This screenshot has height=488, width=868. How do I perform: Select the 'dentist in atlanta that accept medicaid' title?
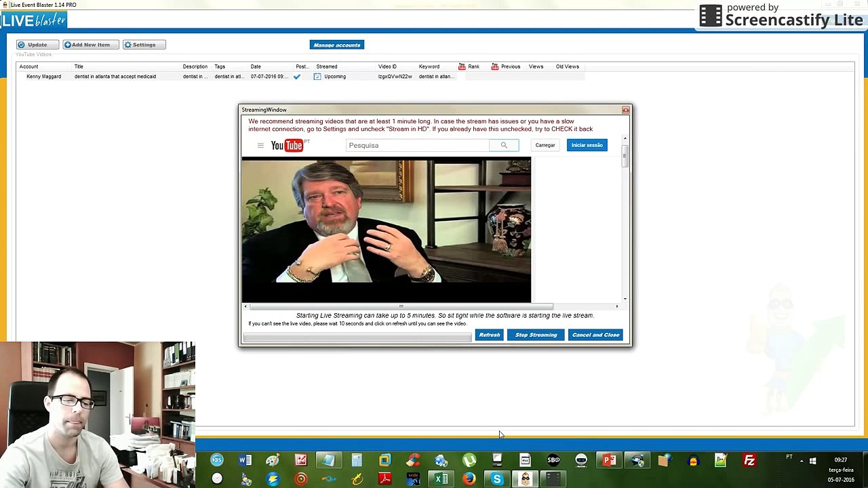(x=115, y=77)
